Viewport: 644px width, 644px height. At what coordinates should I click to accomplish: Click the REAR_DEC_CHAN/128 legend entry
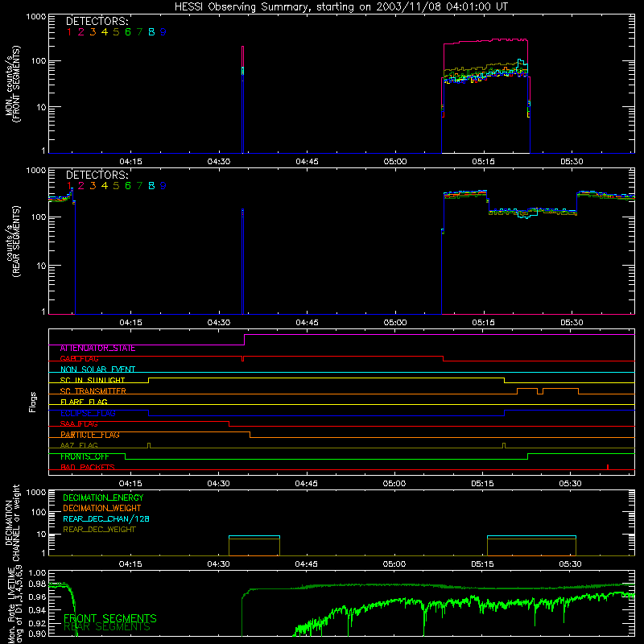pos(106,519)
